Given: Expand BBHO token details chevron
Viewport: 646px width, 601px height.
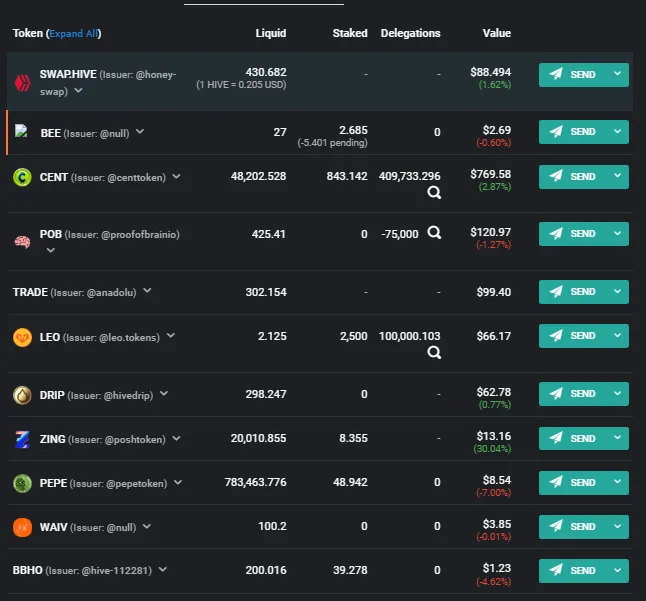Looking at the screenshot, I should (x=163, y=569).
